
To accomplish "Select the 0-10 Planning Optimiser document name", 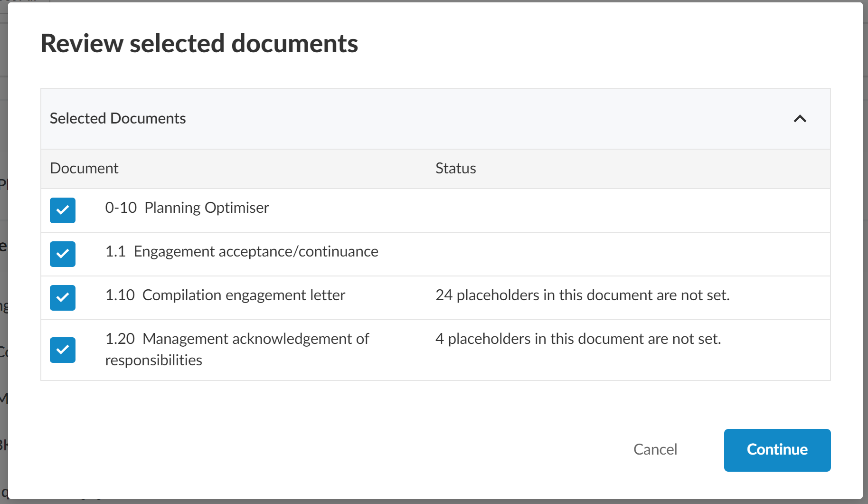I will point(187,208).
